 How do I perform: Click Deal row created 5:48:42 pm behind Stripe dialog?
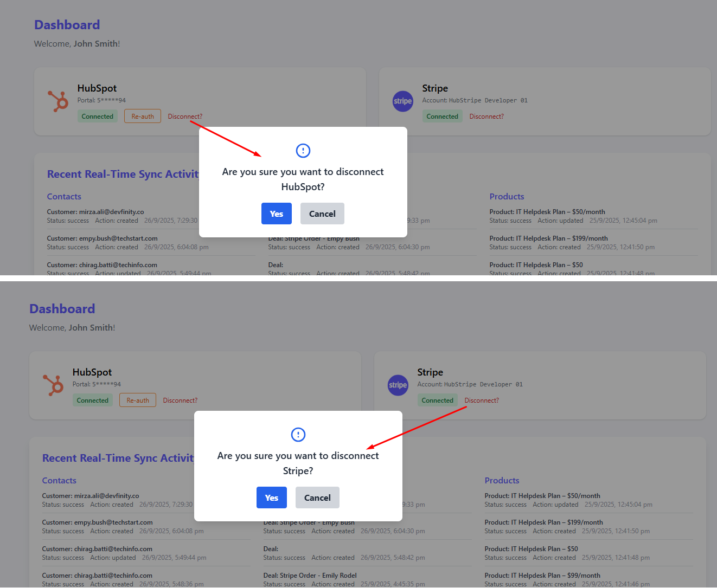[367, 553]
